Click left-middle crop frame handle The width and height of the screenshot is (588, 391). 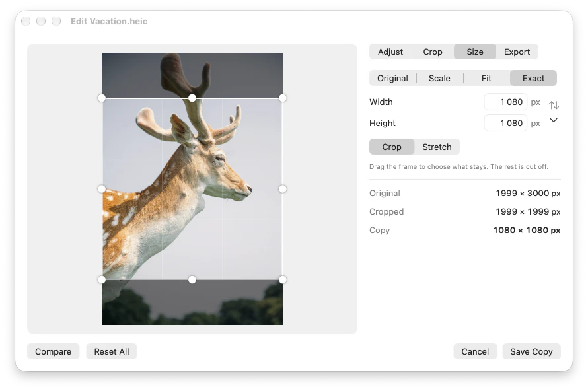pos(102,188)
